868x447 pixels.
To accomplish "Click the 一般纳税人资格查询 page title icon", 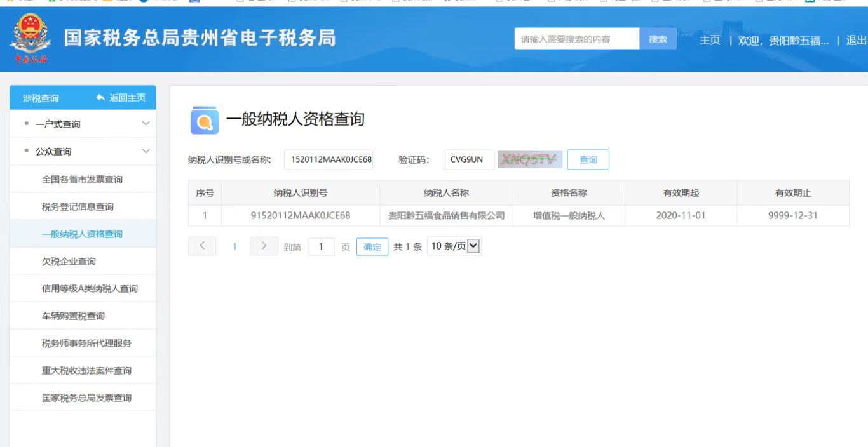I will (x=204, y=121).
